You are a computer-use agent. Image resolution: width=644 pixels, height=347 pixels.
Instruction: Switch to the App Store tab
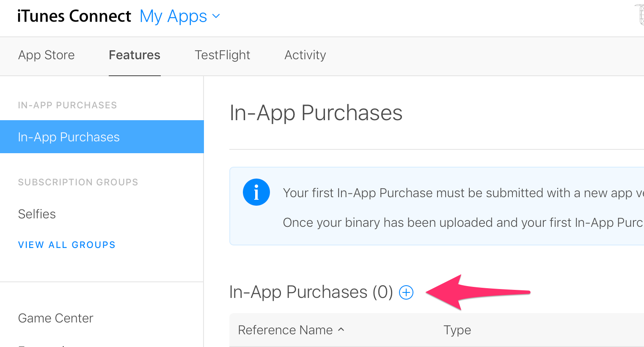click(47, 55)
